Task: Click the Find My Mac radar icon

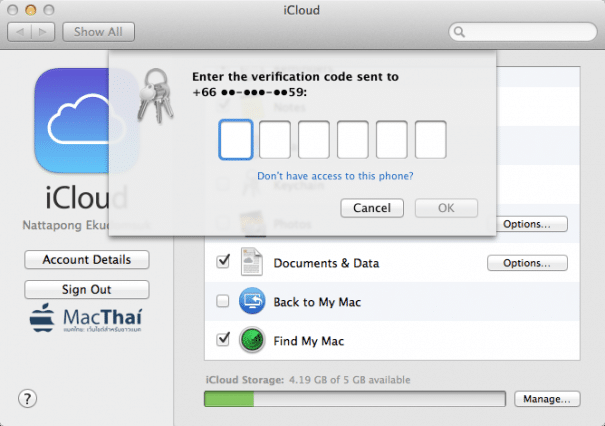Action: tap(252, 340)
